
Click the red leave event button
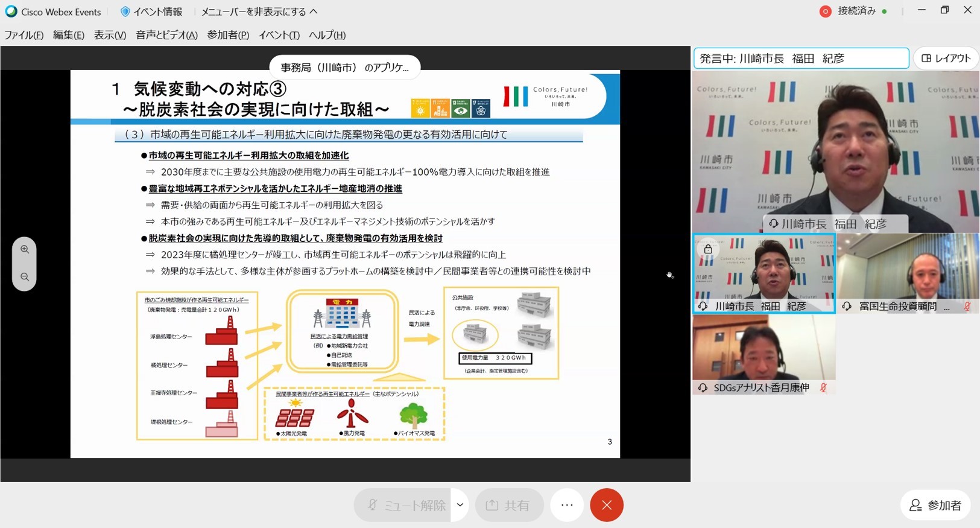pos(606,505)
